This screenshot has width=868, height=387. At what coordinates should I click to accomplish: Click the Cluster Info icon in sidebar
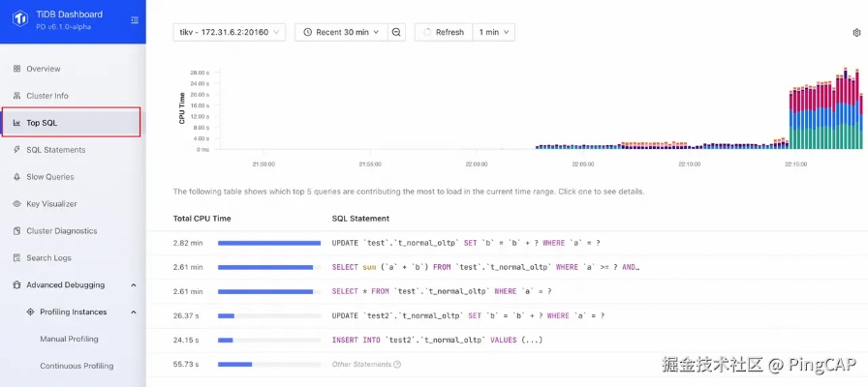coord(16,96)
